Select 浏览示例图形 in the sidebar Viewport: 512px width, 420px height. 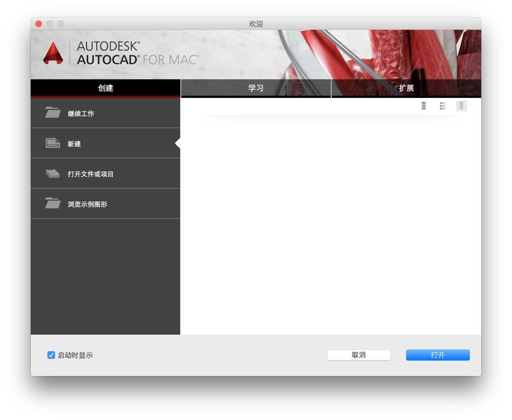[x=105, y=203]
